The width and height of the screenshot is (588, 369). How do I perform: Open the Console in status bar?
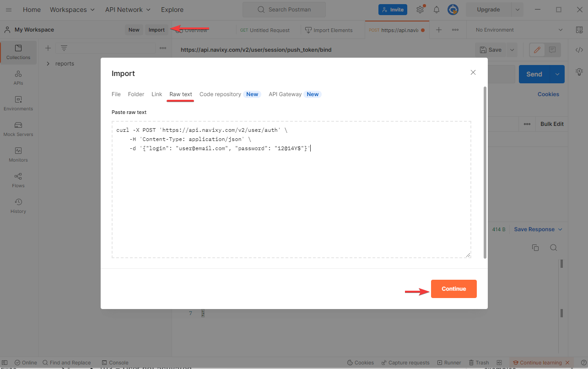click(x=115, y=363)
